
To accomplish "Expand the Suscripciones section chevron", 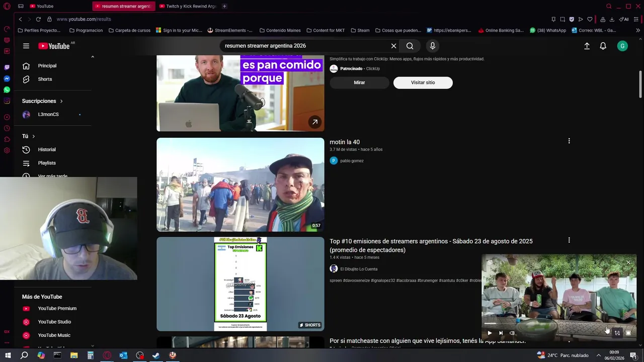I will click(x=61, y=101).
